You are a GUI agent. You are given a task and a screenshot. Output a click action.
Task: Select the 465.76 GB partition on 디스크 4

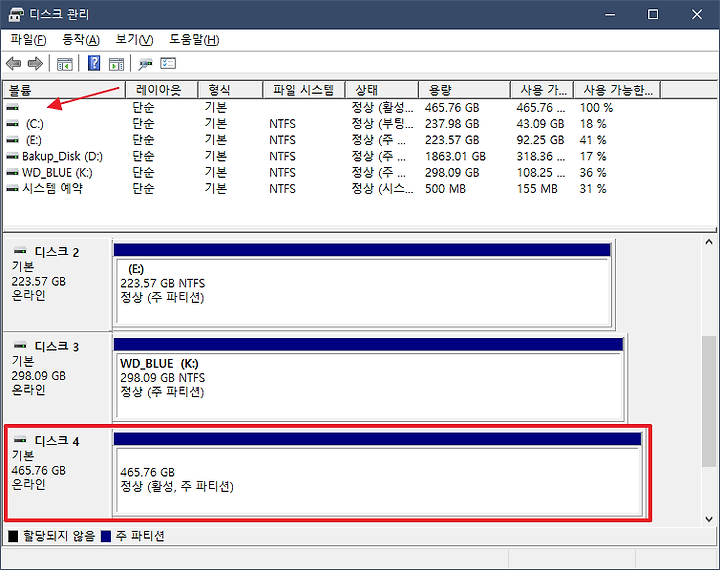point(378,474)
